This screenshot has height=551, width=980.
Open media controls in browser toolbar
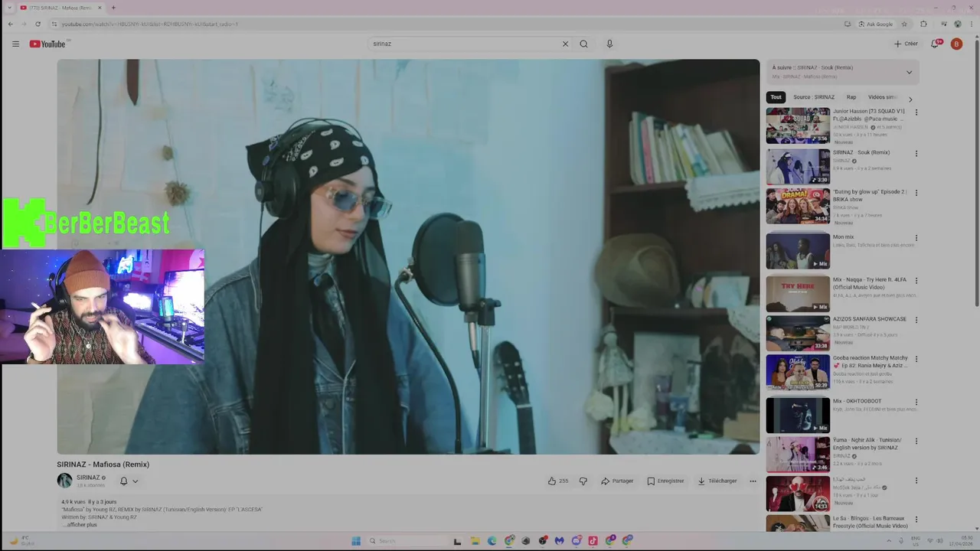coord(943,24)
